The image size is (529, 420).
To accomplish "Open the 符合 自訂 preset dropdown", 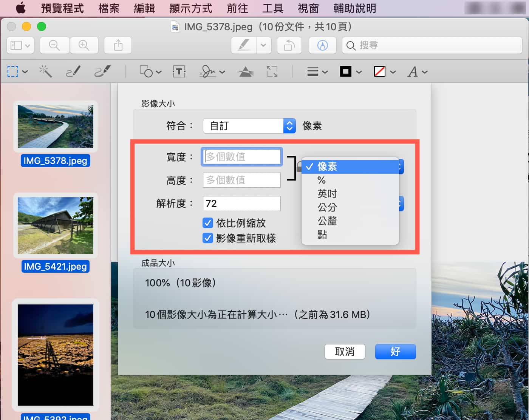I will coord(249,126).
